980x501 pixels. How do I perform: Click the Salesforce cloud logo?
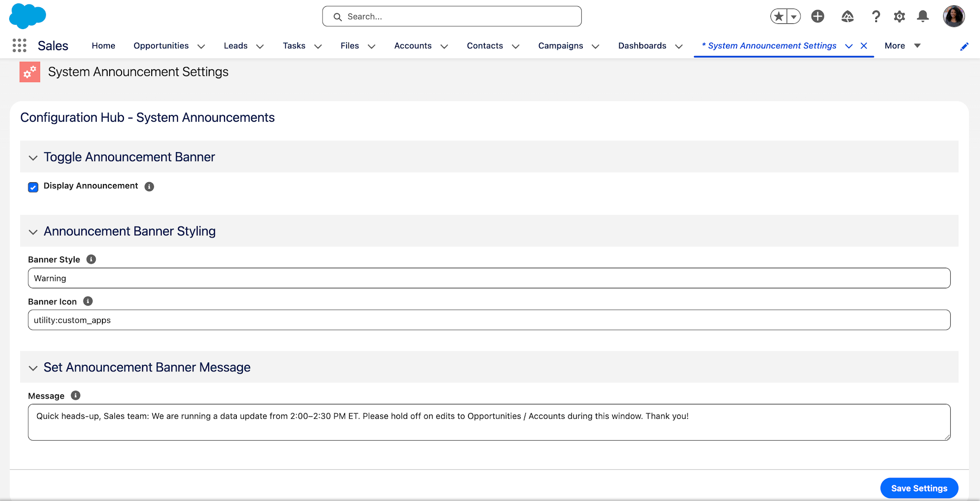pyautogui.click(x=27, y=16)
